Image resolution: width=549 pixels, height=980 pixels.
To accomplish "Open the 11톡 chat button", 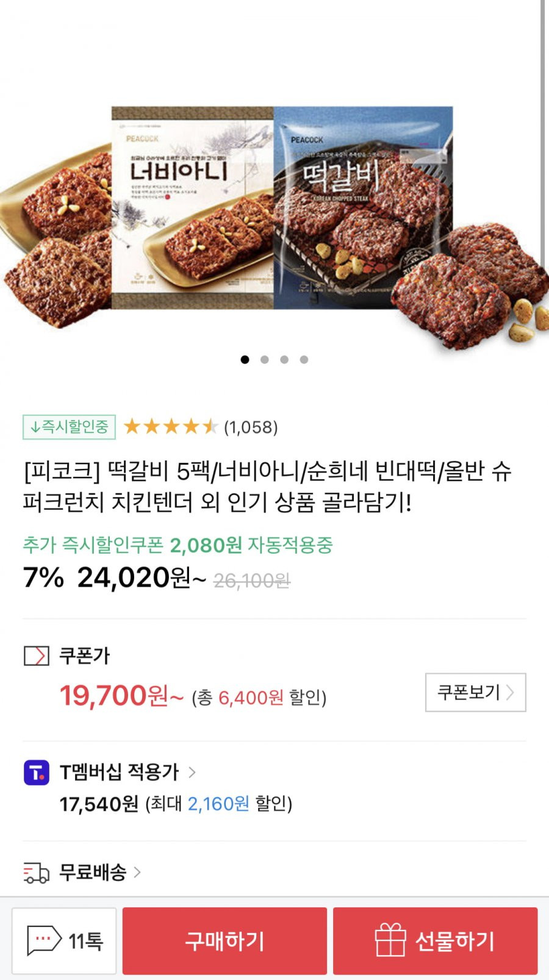I will [x=64, y=940].
